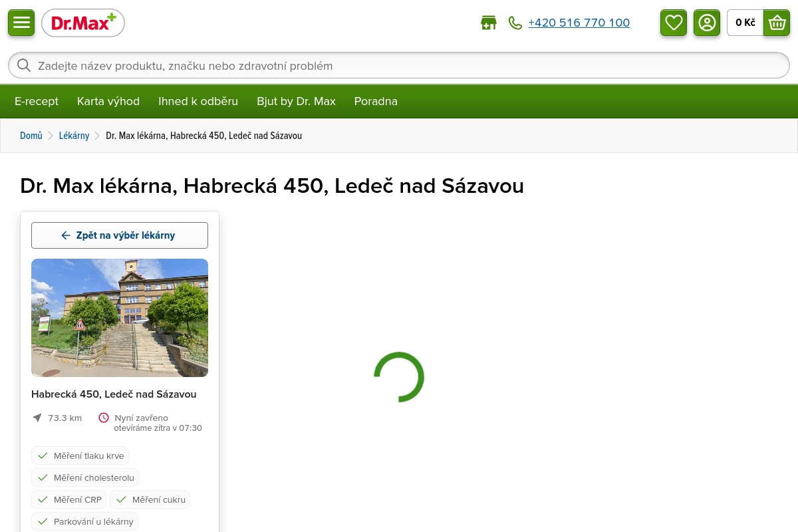798x532 pixels.
Task: Open Bjut by Dr. Max section
Action: click(x=296, y=101)
